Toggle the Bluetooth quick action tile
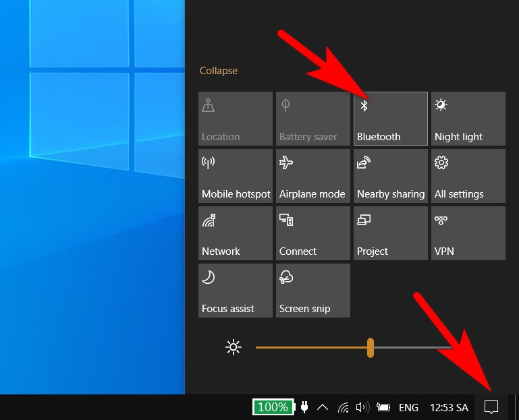The height and width of the screenshot is (420, 519). tap(391, 119)
